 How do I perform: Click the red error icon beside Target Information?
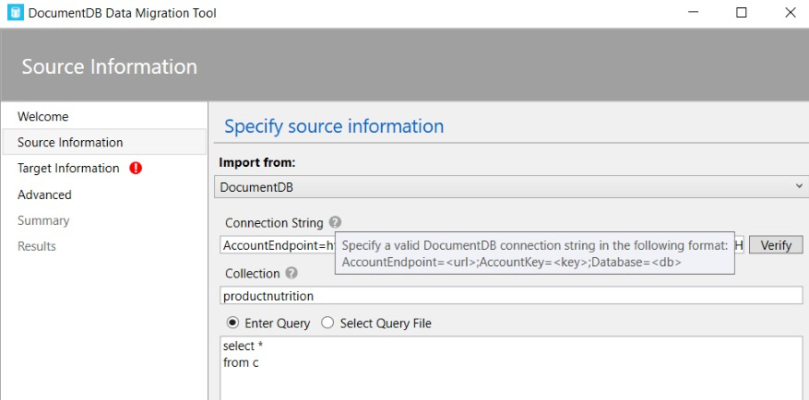point(136,168)
